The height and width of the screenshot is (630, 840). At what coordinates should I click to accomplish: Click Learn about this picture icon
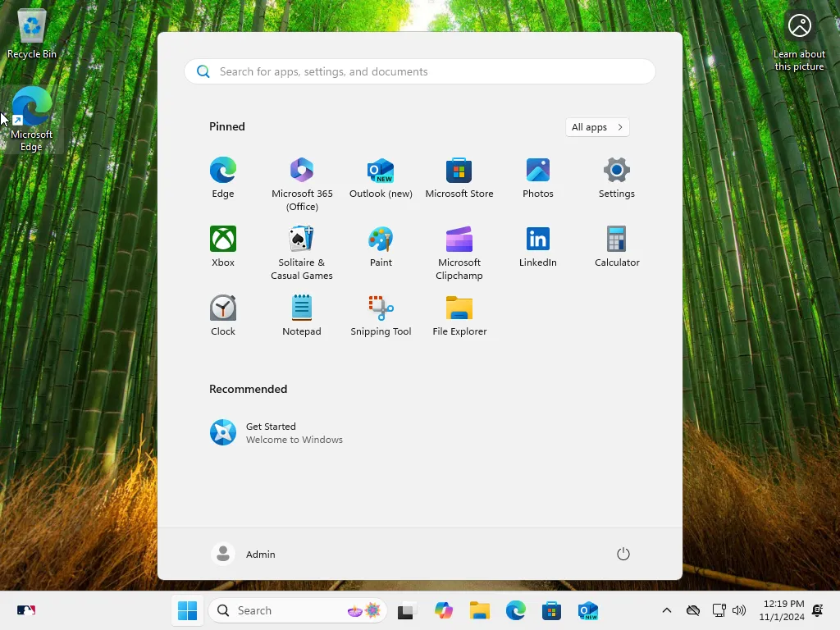pyautogui.click(x=799, y=41)
